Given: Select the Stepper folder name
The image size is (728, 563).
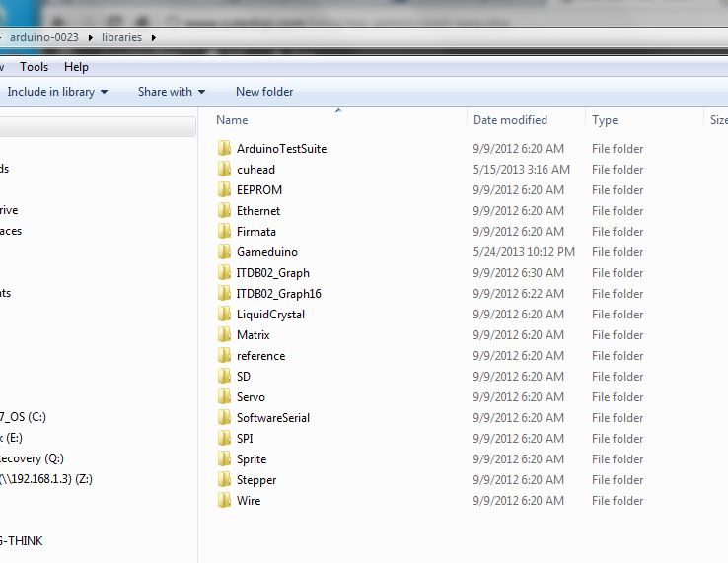Looking at the screenshot, I should pyautogui.click(x=256, y=480).
